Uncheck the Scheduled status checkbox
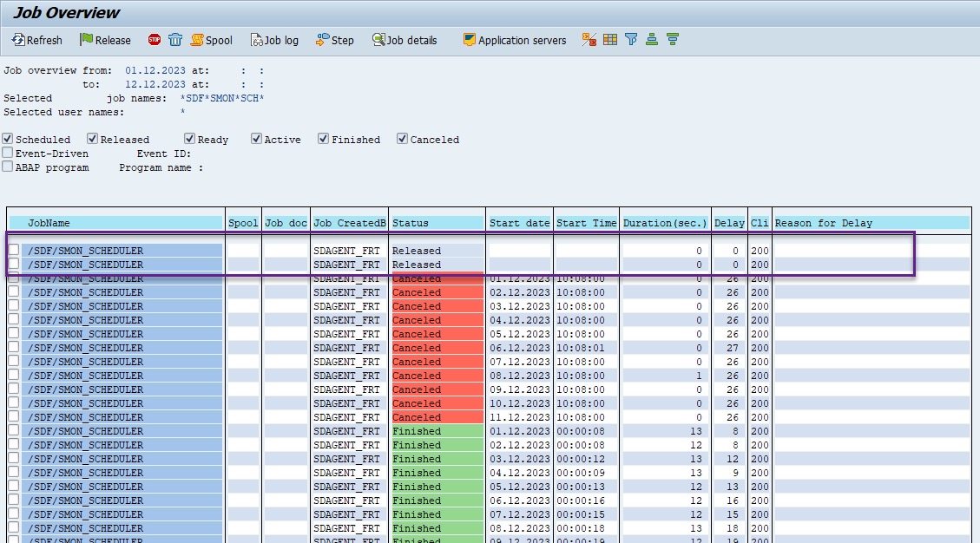 click(8, 139)
